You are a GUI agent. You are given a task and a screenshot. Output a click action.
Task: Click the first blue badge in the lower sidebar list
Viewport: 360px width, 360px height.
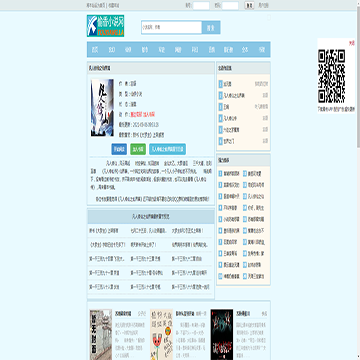(220, 174)
